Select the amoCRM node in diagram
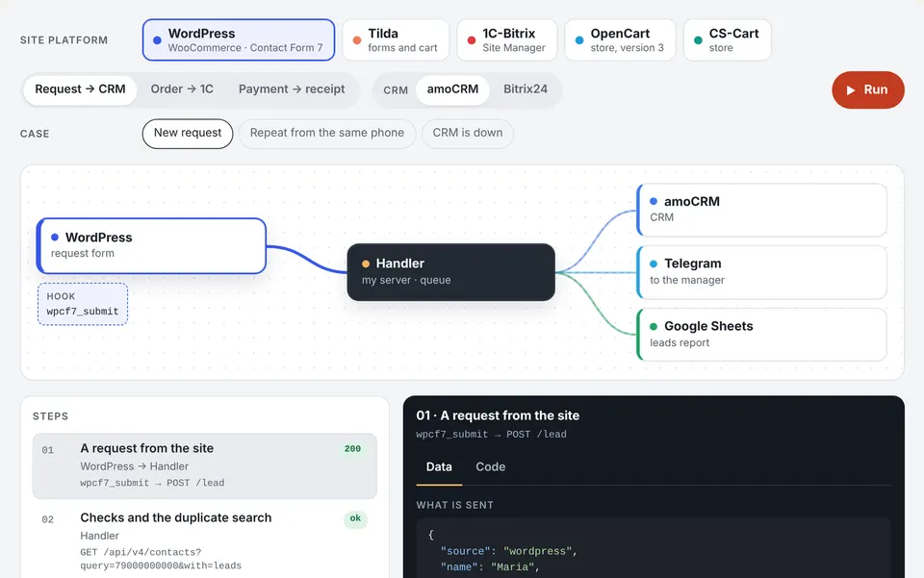This screenshot has height=578, width=924. coord(761,210)
